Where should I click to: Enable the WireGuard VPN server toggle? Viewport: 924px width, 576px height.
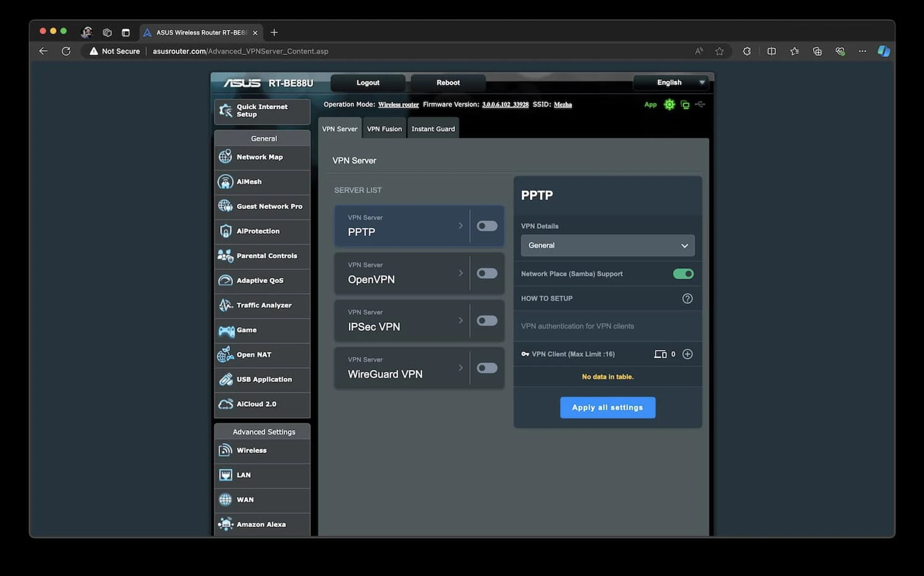[x=487, y=368]
